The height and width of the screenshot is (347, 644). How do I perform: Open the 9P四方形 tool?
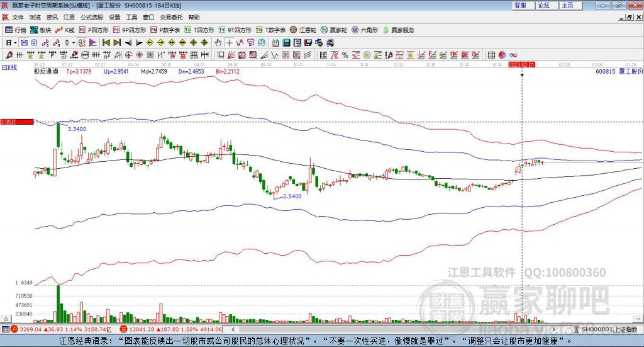pos(130,30)
